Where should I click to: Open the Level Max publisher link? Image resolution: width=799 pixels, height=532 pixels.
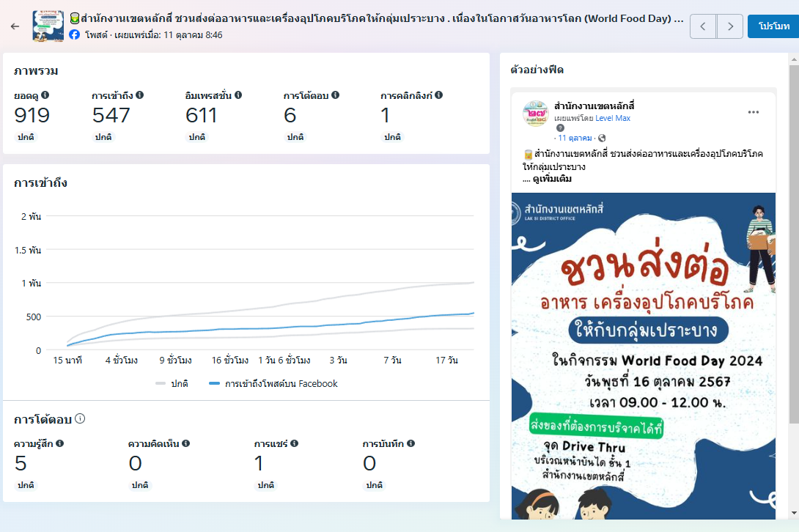tap(612, 118)
